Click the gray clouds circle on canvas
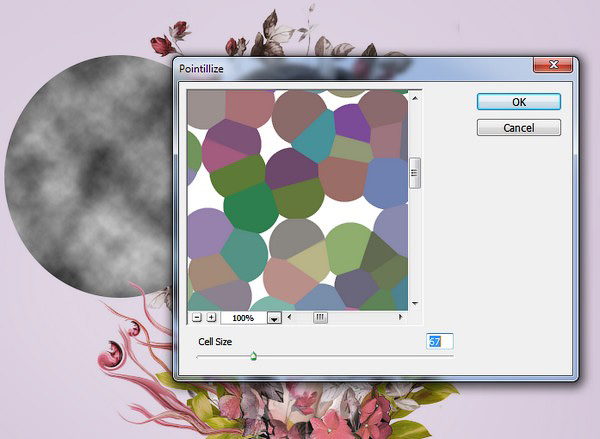600x439 pixels. click(90, 176)
